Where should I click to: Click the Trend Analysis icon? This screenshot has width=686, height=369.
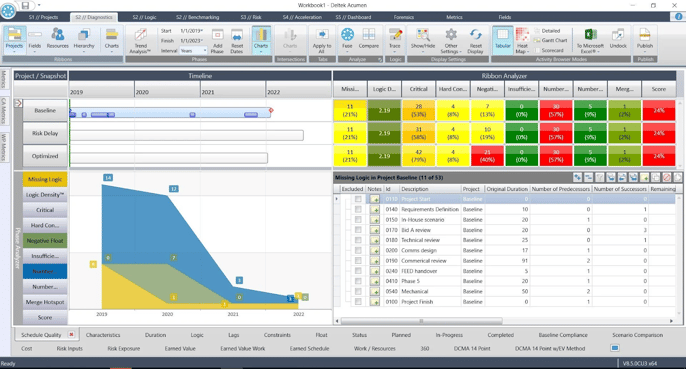pos(140,35)
